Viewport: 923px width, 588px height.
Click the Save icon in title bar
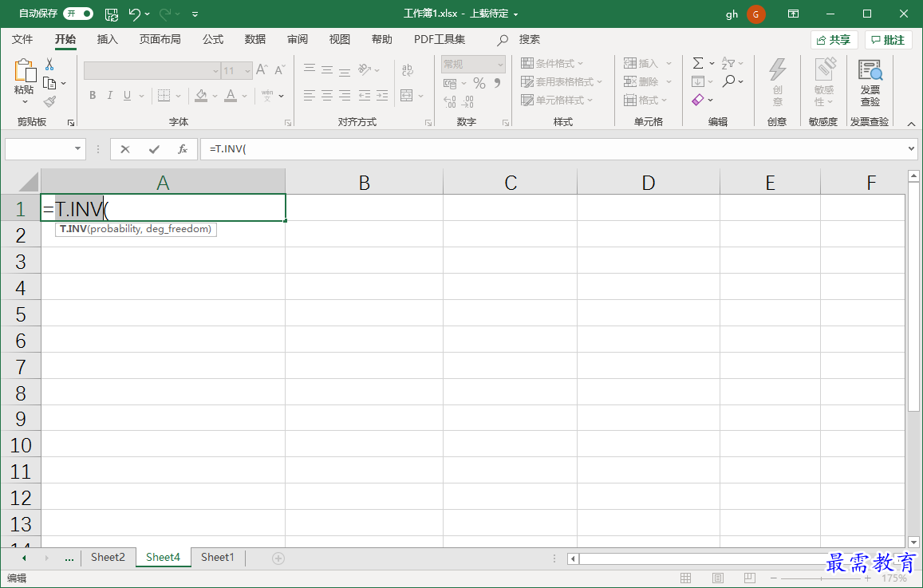pyautogui.click(x=111, y=14)
